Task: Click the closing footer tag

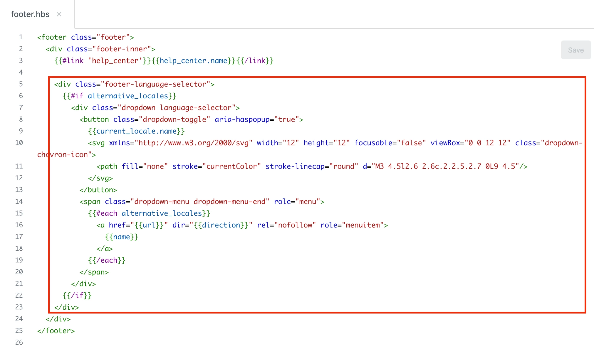Action: pyautogui.click(x=56, y=331)
